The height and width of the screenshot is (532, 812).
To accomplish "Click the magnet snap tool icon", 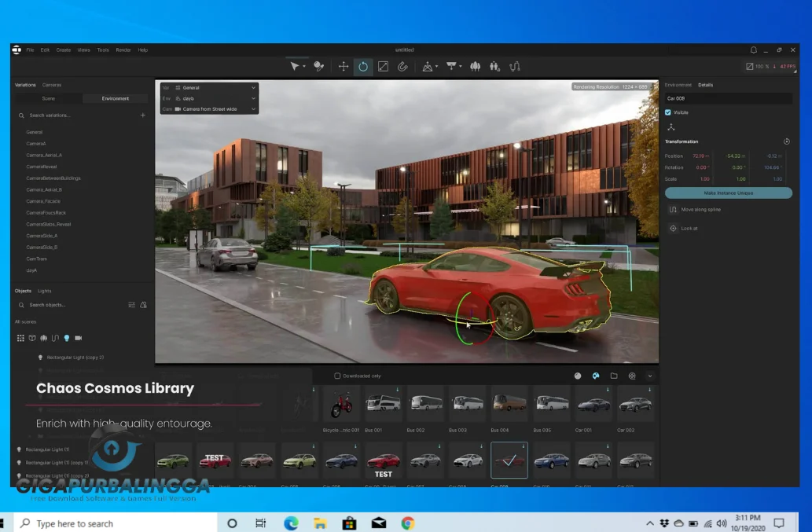I will point(403,66).
